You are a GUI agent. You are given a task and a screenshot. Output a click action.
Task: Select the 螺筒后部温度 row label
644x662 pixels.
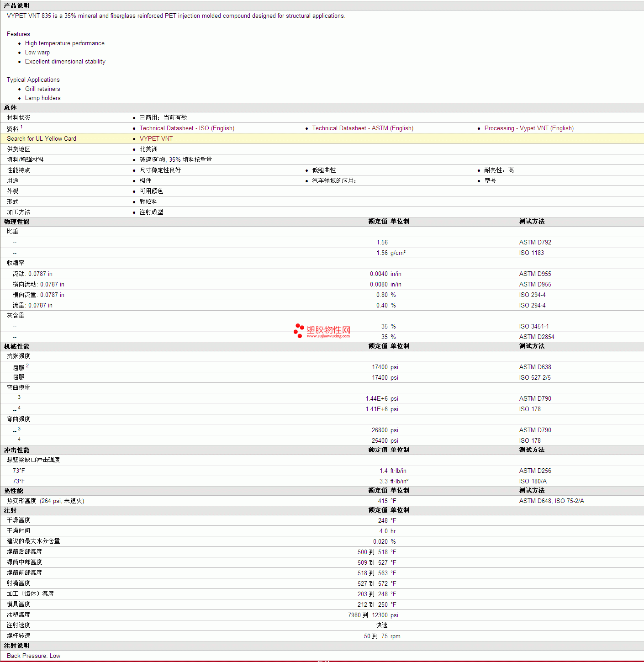pos(24,552)
